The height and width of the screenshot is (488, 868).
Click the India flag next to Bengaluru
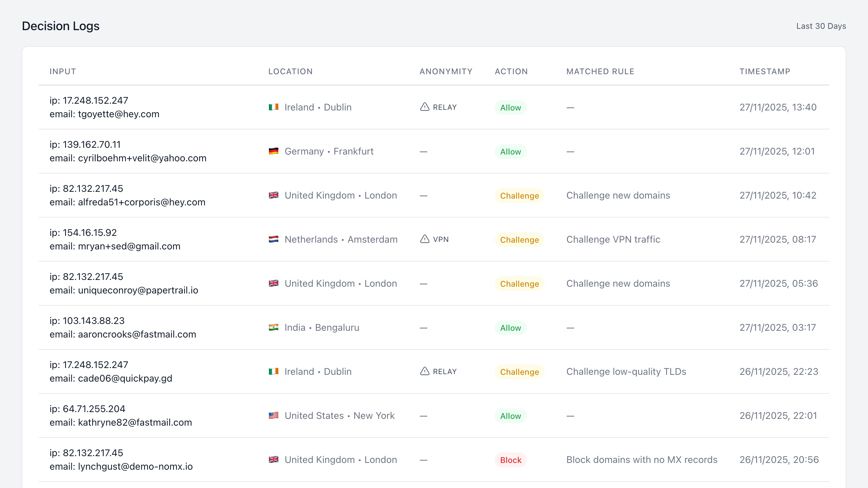(273, 327)
